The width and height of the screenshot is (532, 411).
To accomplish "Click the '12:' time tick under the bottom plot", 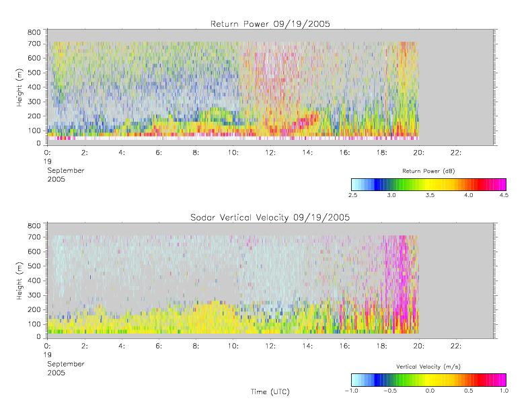I will (x=270, y=346).
